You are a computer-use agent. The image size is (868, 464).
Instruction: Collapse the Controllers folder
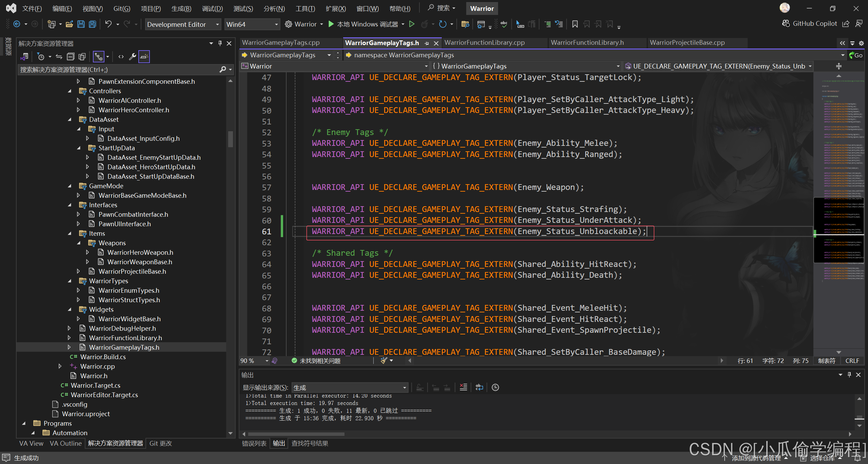[70, 91]
